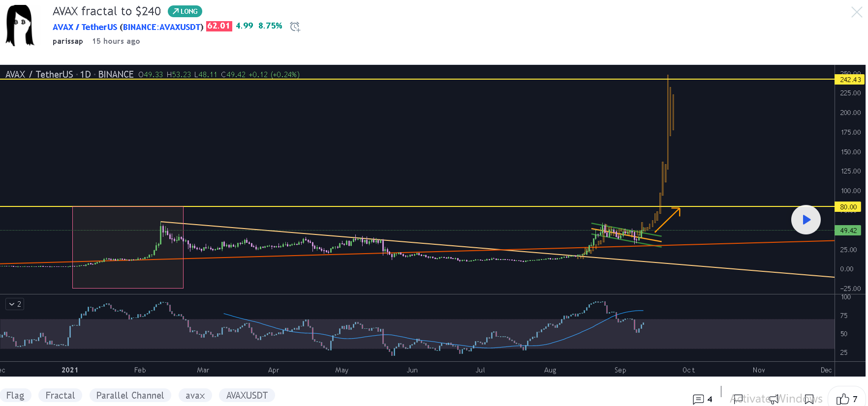
Task: Click the 8.75% change value
Action: pyautogui.click(x=270, y=26)
